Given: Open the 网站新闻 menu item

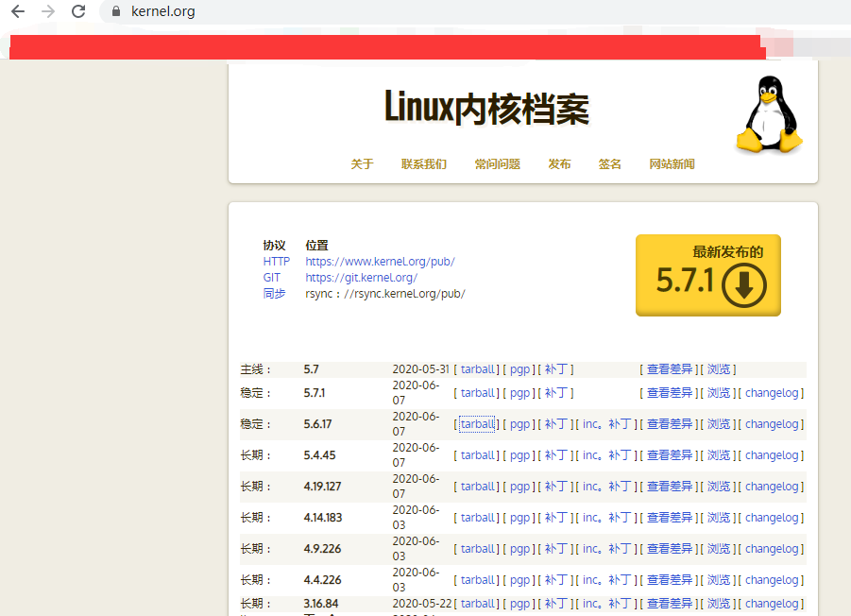Looking at the screenshot, I should [672, 163].
